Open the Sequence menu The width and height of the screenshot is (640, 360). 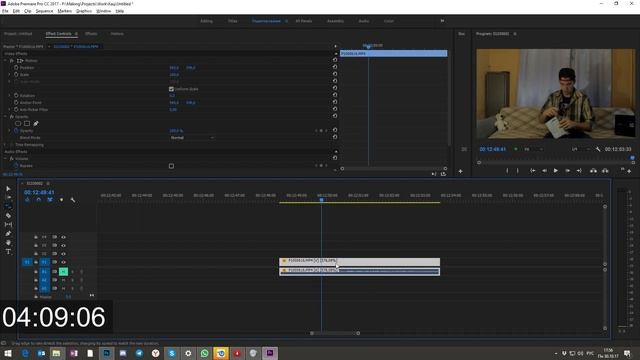(44, 11)
